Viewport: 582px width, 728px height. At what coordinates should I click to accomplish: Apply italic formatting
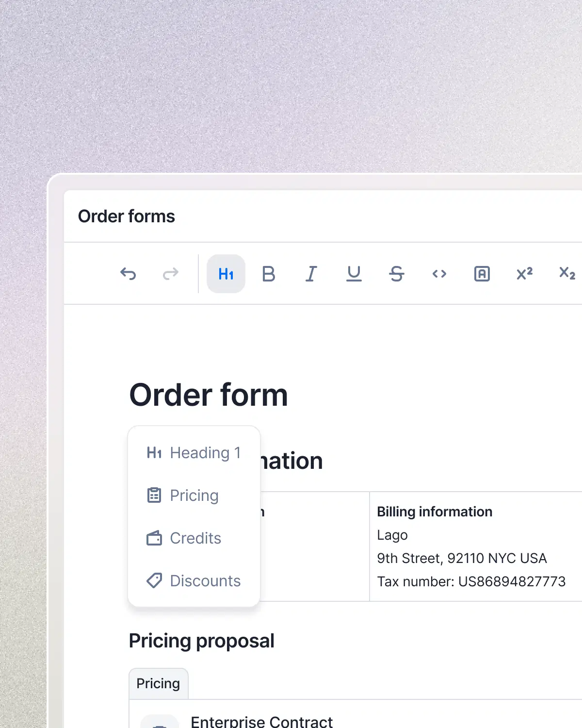(x=311, y=274)
